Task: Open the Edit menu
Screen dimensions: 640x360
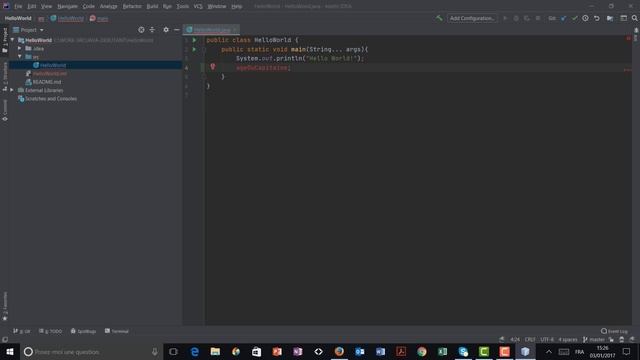Action: (x=32, y=6)
